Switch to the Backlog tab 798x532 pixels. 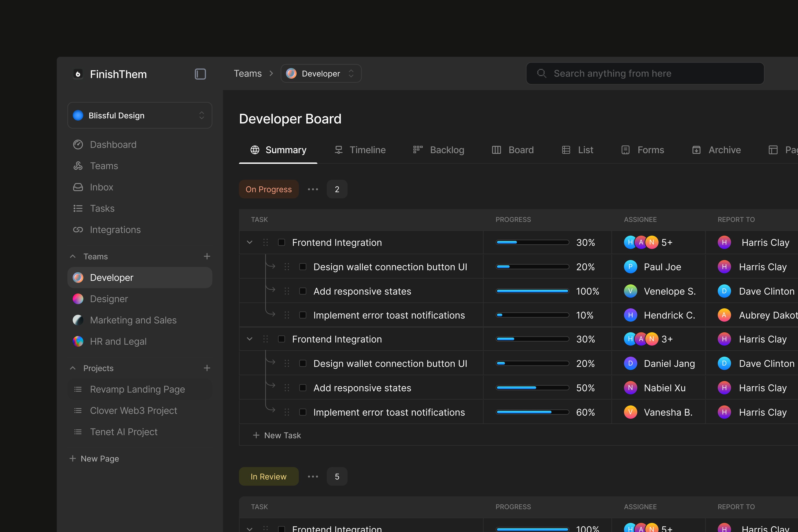click(x=439, y=150)
